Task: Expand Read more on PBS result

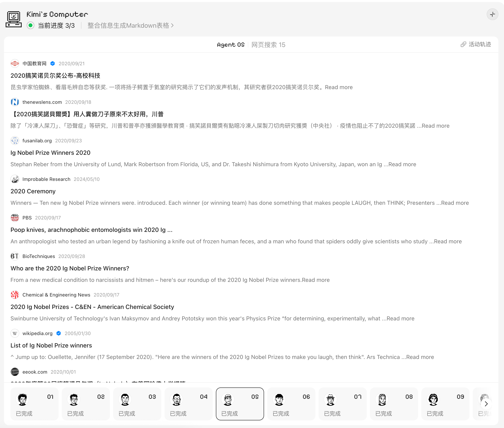Action: [448, 242]
